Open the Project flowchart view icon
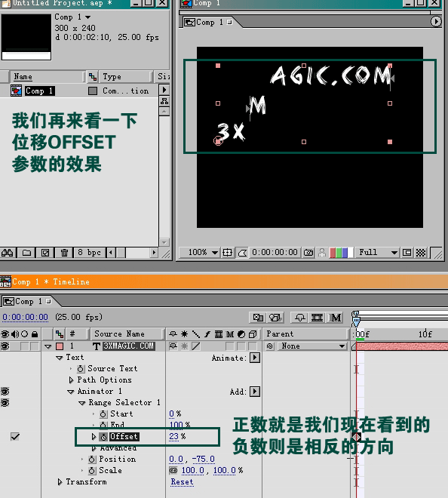Image resolution: width=448 pixels, height=498 pixels. coord(164,101)
